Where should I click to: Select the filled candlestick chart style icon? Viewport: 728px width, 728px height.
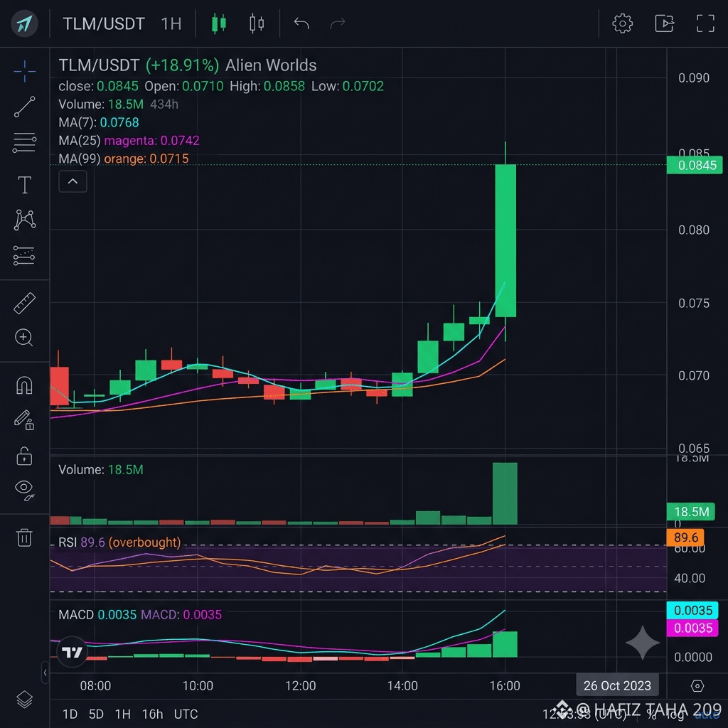[219, 23]
